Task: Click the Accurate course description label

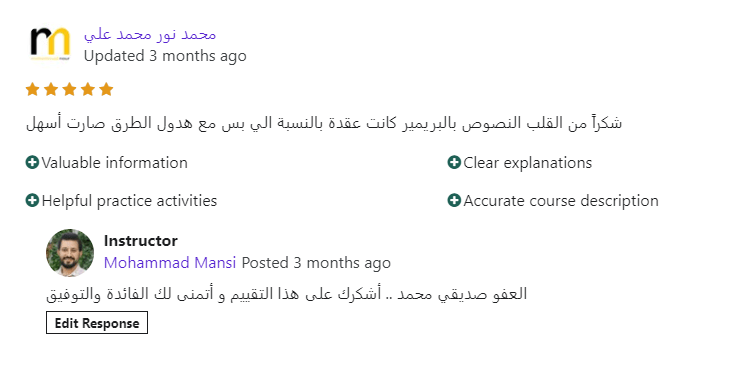Action: tap(561, 201)
